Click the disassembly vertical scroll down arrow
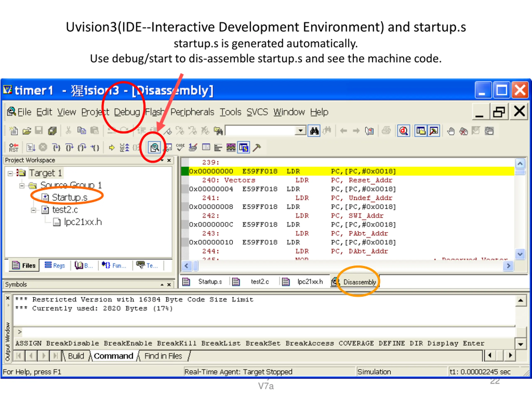The width and height of the screenshot is (532, 399). point(520,254)
